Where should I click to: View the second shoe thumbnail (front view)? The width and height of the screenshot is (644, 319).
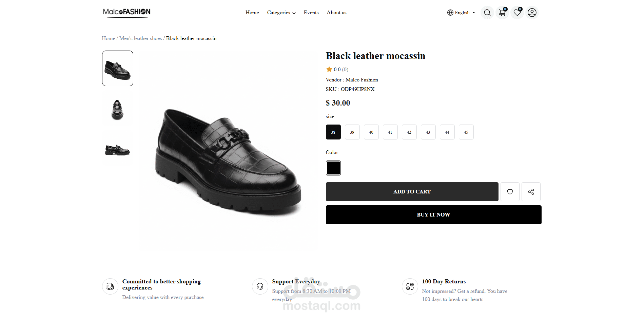(x=117, y=110)
